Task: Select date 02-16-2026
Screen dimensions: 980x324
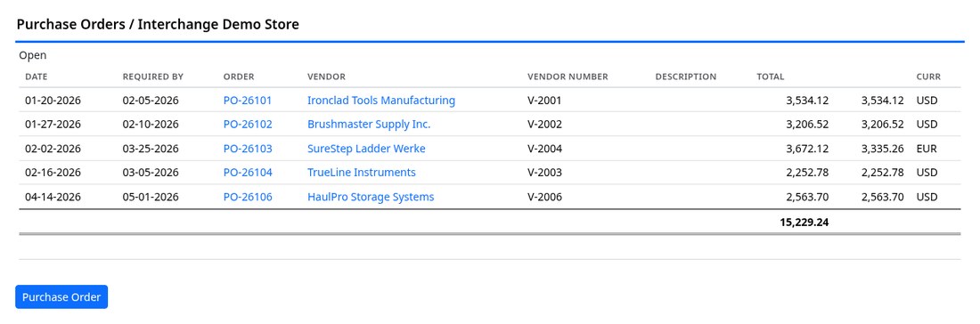Action: [x=53, y=173]
